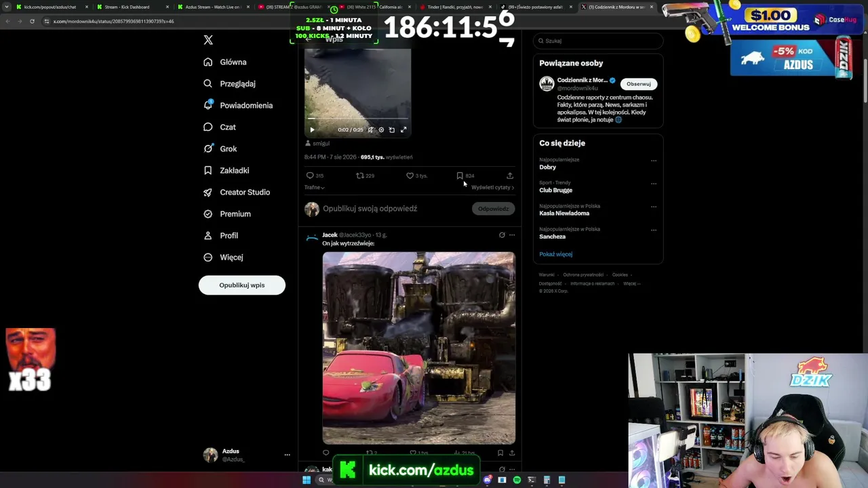
Task: Switch to the Azdus Stream - Watch Live tab
Action: click(x=213, y=7)
